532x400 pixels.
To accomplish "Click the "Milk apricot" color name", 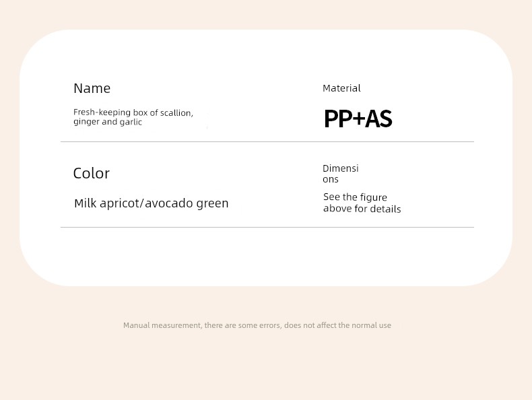I will 107,203.
